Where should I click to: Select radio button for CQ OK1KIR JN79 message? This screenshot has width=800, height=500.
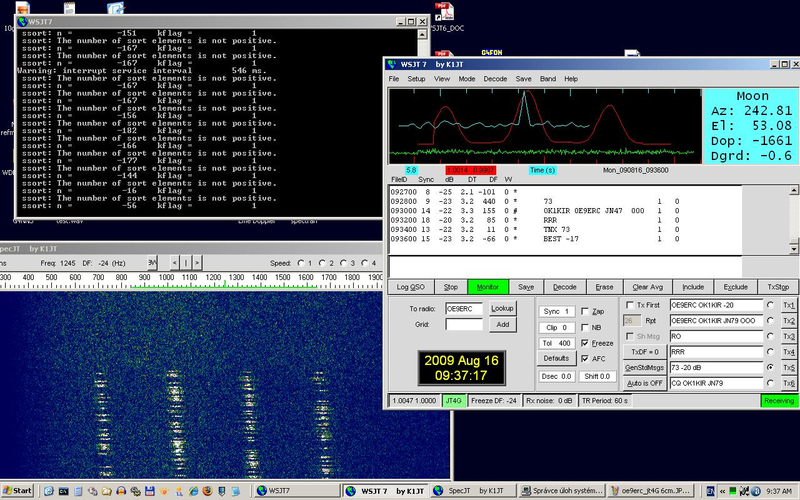coord(770,383)
